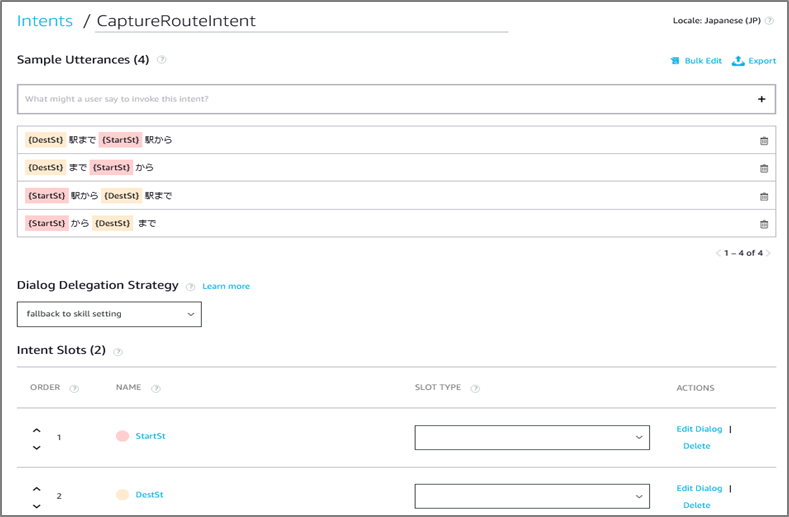Delete utterance '{StartSt} から {DestSt} まで'
The width and height of the screenshot is (789, 517).
pyautogui.click(x=764, y=225)
